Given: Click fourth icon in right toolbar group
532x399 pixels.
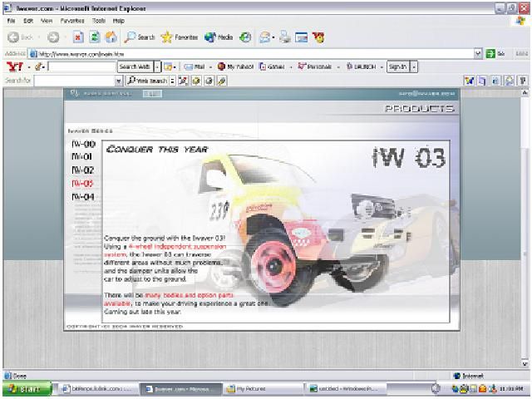Looking at the screenshot, I should pos(510,81).
